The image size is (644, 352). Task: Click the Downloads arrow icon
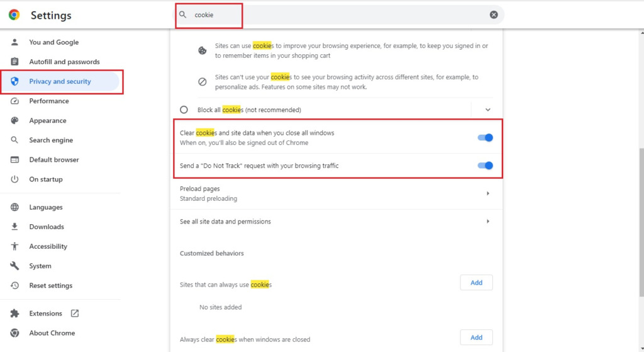point(14,227)
